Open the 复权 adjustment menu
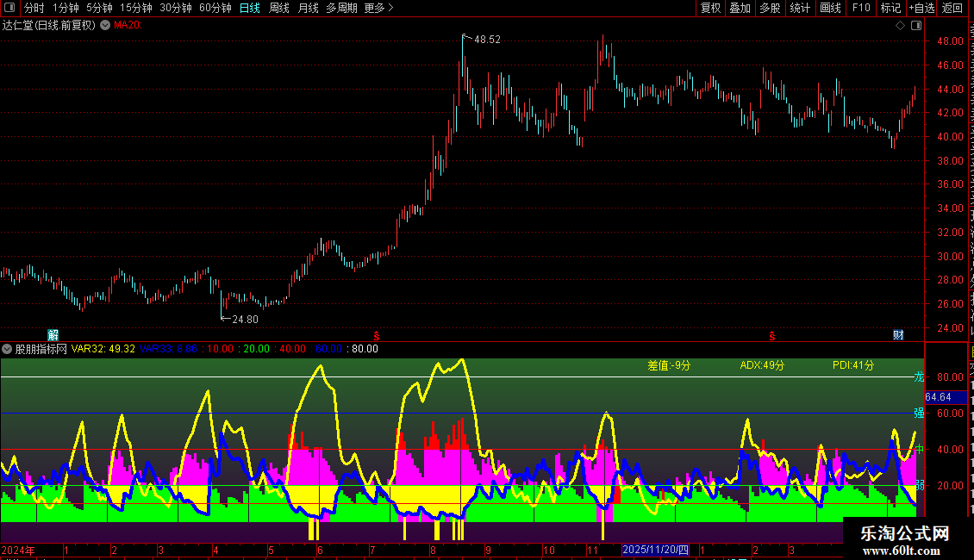 point(710,8)
